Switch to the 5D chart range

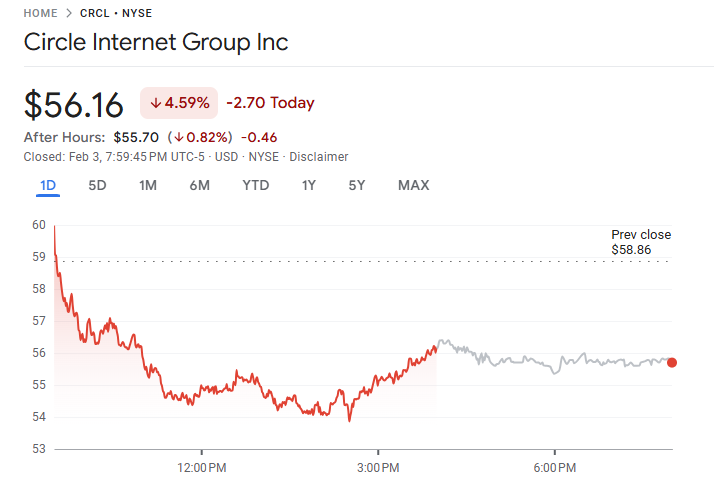click(97, 185)
